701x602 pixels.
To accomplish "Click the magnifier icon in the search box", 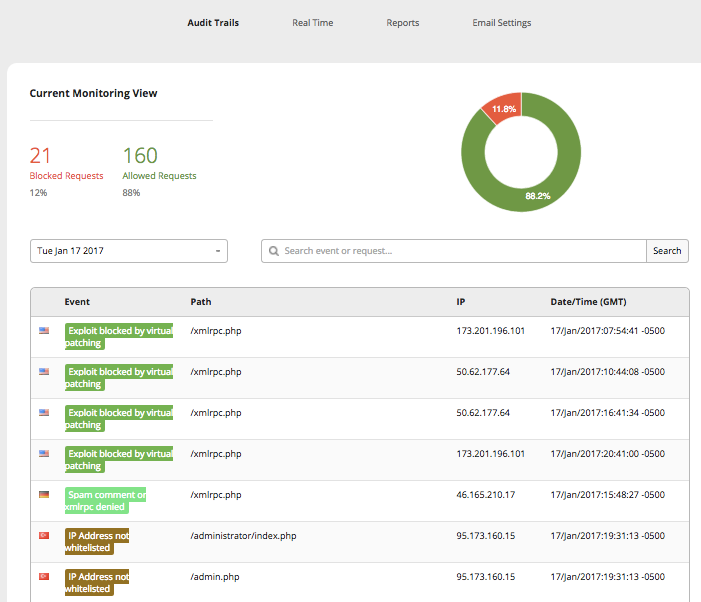I will click(273, 251).
